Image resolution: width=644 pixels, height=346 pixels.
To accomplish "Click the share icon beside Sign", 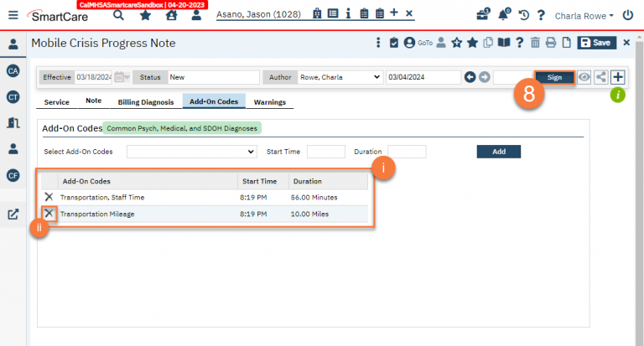I will pos(600,77).
